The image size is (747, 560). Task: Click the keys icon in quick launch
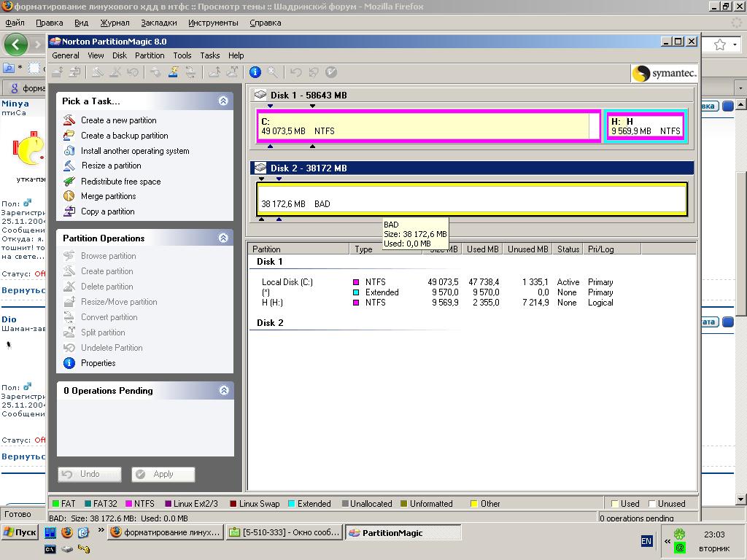pyautogui.click(x=84, y=549)
